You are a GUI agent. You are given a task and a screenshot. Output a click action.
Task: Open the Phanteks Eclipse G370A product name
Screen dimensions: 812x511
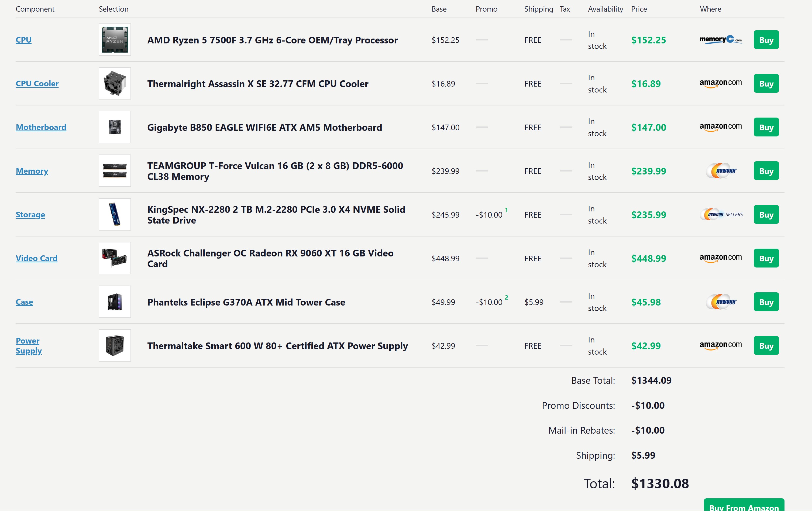246,302
